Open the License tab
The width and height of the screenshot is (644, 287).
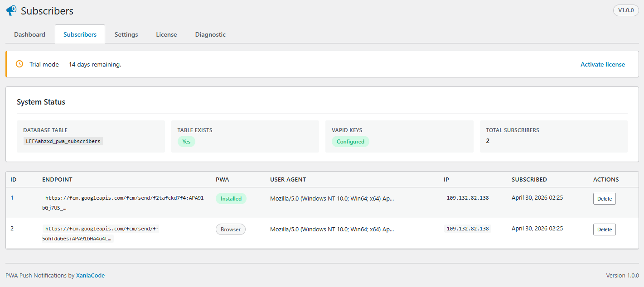(166, 34)
